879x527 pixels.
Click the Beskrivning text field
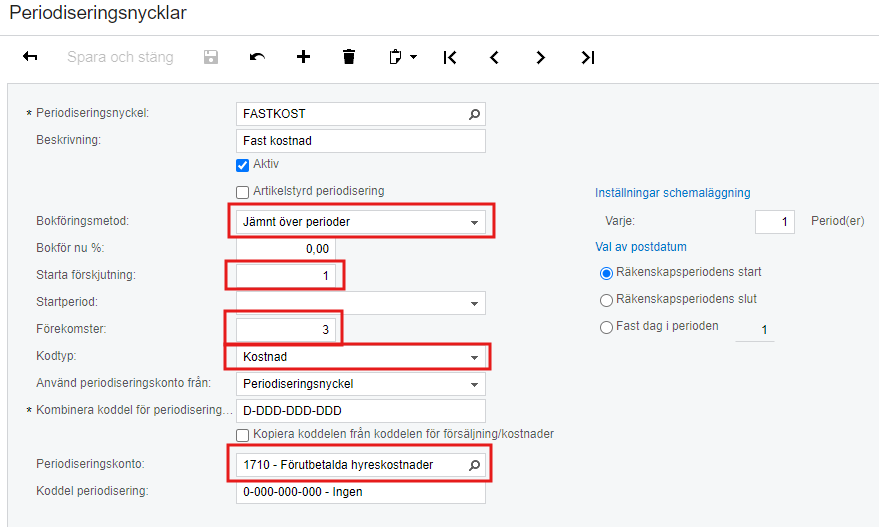pos(360,141)
